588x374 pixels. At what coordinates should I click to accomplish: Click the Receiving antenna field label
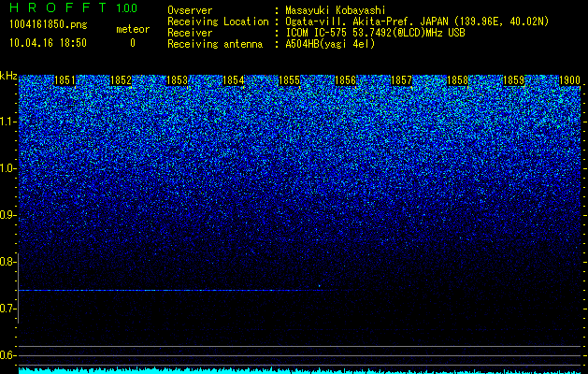[x=215, y=44]
